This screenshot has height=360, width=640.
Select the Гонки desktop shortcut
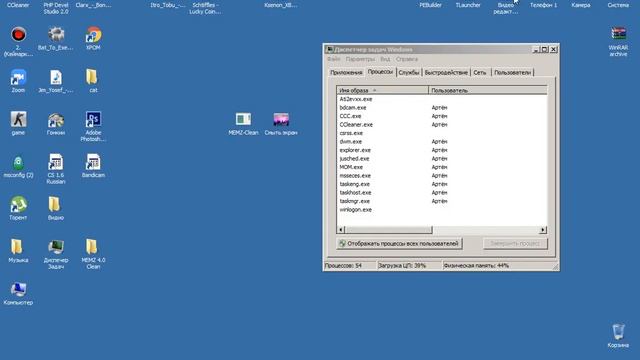coord(56,120)
